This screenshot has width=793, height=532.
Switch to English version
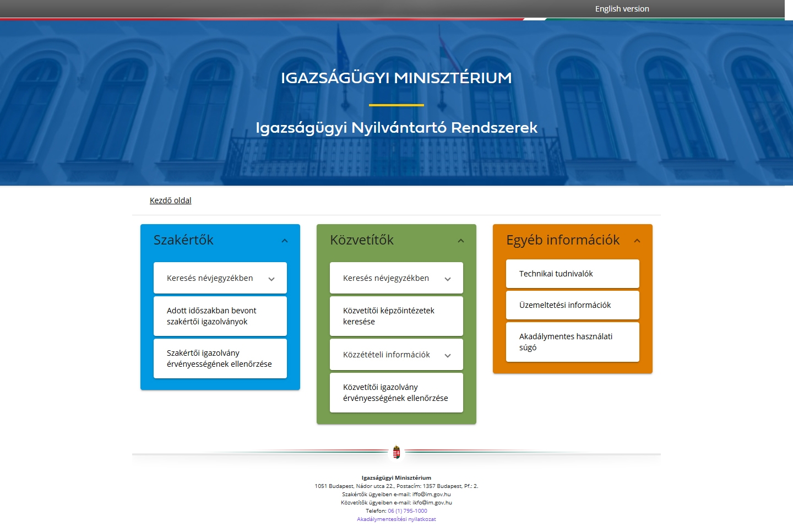[622, 9]
